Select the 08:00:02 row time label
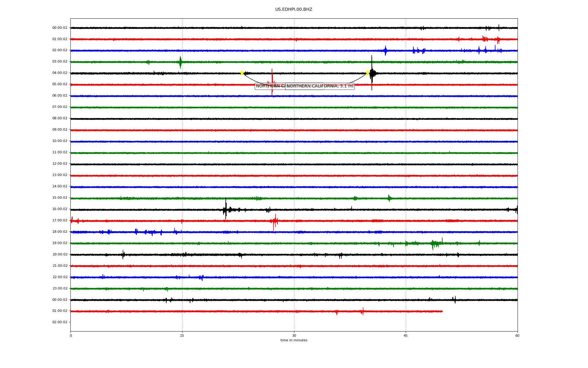The image size is (588, 368). coord(60,118)
